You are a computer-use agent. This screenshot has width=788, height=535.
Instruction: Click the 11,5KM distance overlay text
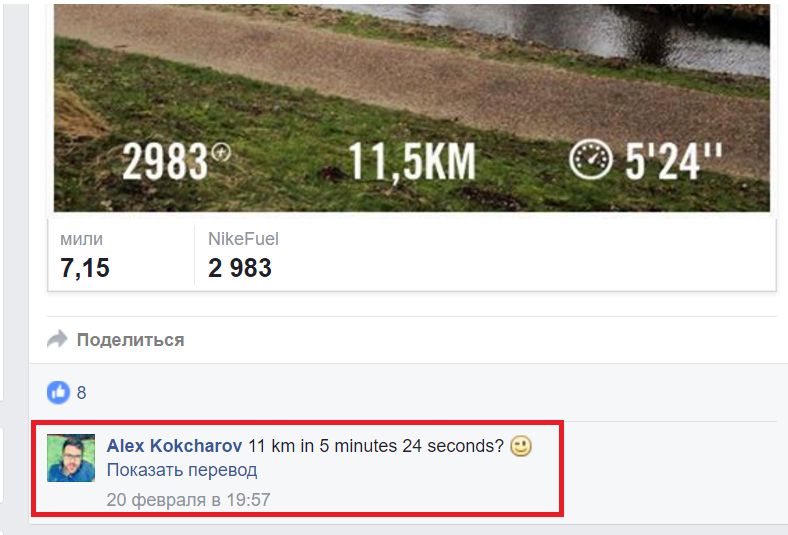[x=412, y=161]
